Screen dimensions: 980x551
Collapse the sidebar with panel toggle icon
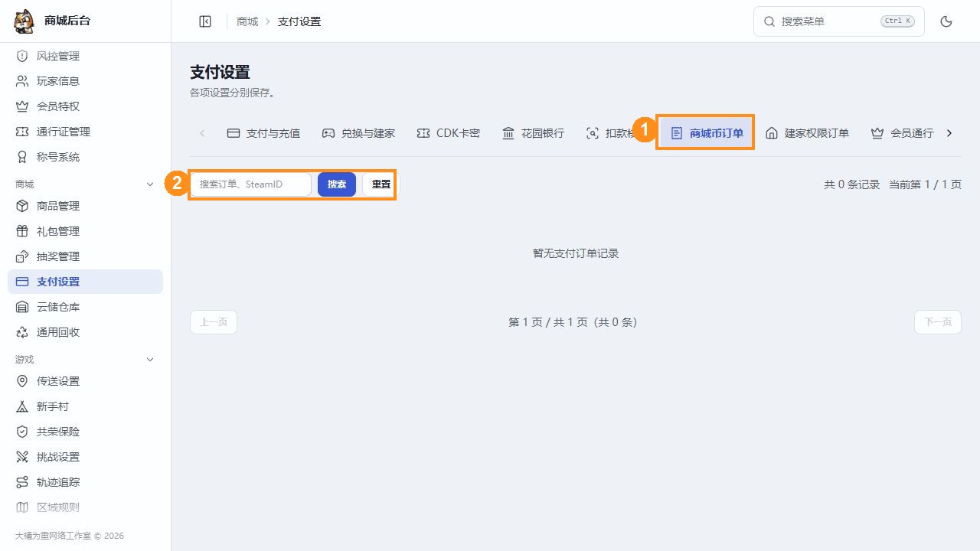click(205, 21)
